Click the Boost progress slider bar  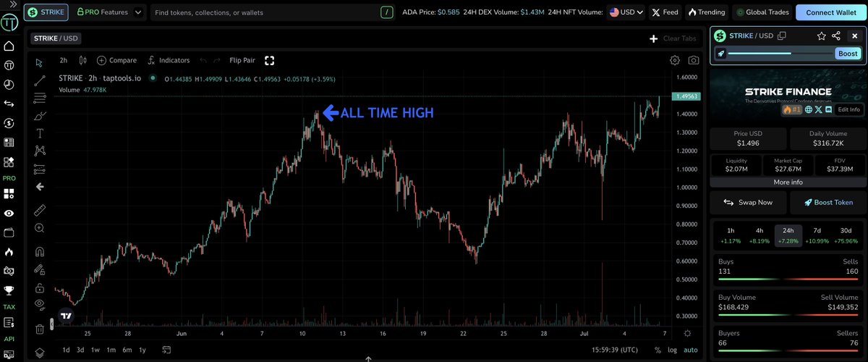[780, 54]
